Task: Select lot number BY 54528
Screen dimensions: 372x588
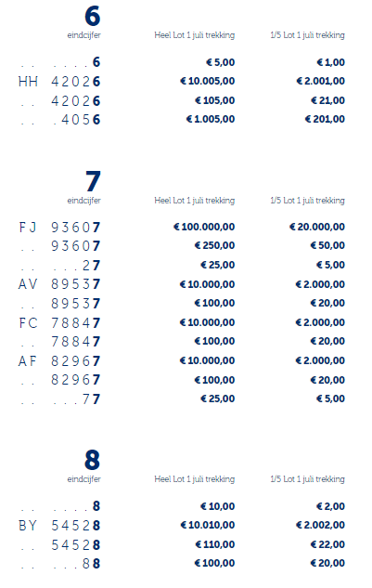Action: coord(59,526)
